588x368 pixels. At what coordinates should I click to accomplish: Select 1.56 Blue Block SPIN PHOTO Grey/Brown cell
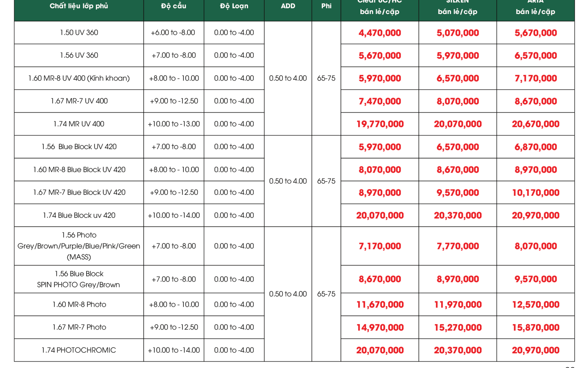click(x=79, y=279)
